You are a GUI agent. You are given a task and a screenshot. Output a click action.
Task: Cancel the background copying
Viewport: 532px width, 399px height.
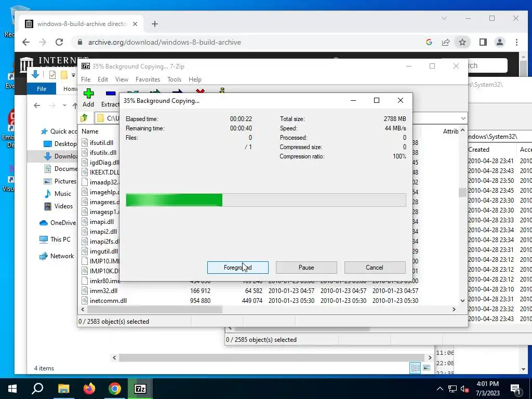click(375, 268)
